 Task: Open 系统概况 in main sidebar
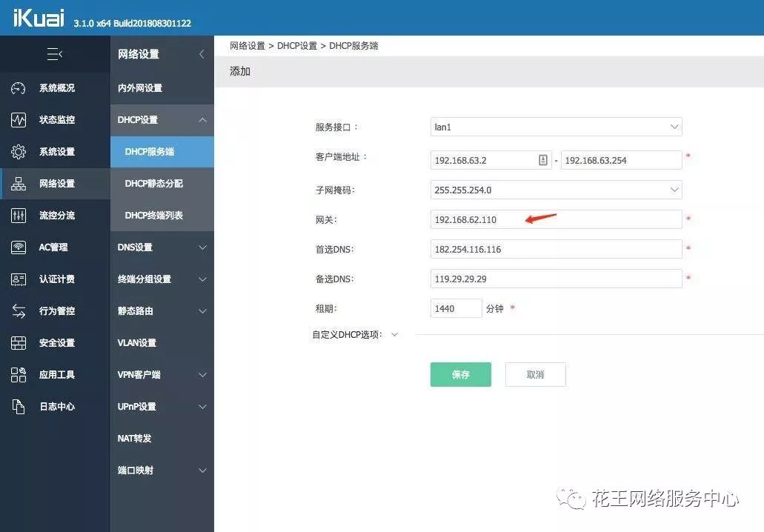tap(55, 88)
